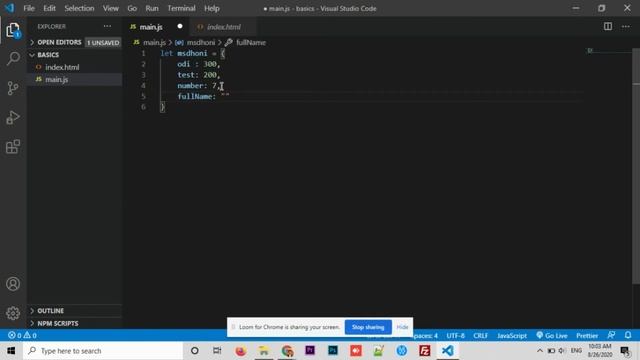Click the VS Code logo in title bar

click(9, 8)
